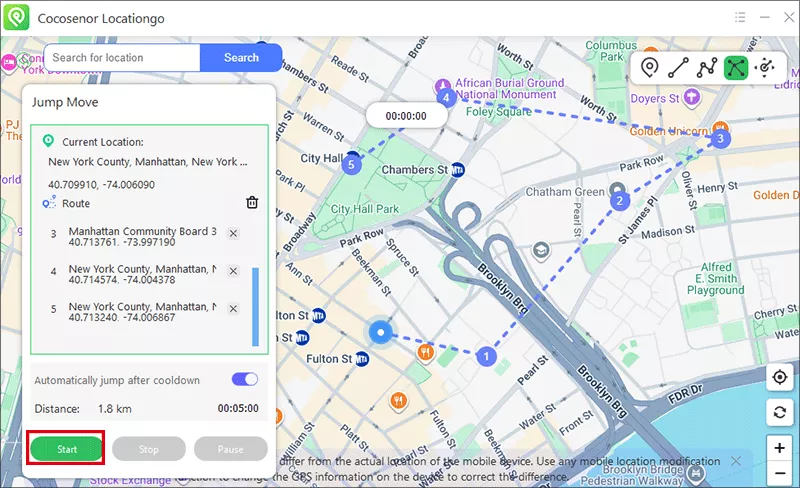This screenshot has width=800, height=488.
Task: Click the refresh map icon
Action: pos(780,412)
